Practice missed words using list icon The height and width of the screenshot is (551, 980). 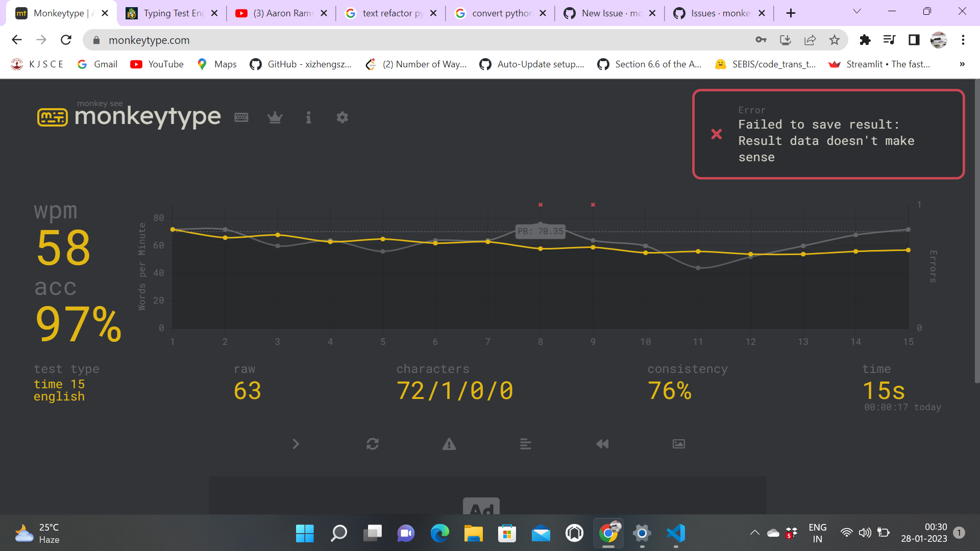click(525, 444)
